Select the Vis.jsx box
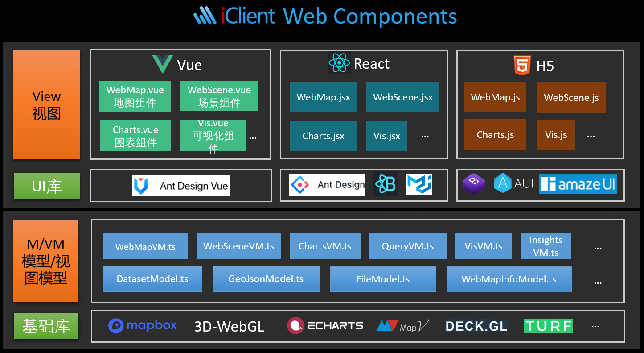The width and height of the screenshot is (644, 353). tap(387, 136)
